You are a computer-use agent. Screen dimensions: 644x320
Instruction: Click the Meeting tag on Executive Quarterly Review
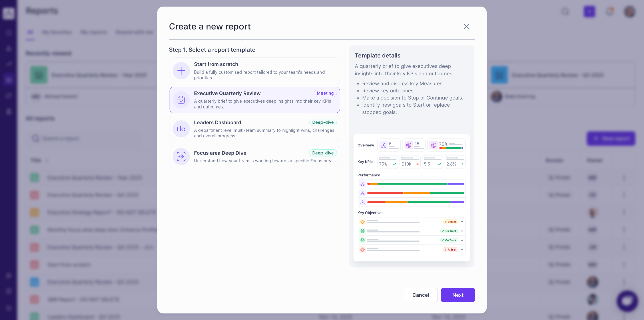coord(325,93)
